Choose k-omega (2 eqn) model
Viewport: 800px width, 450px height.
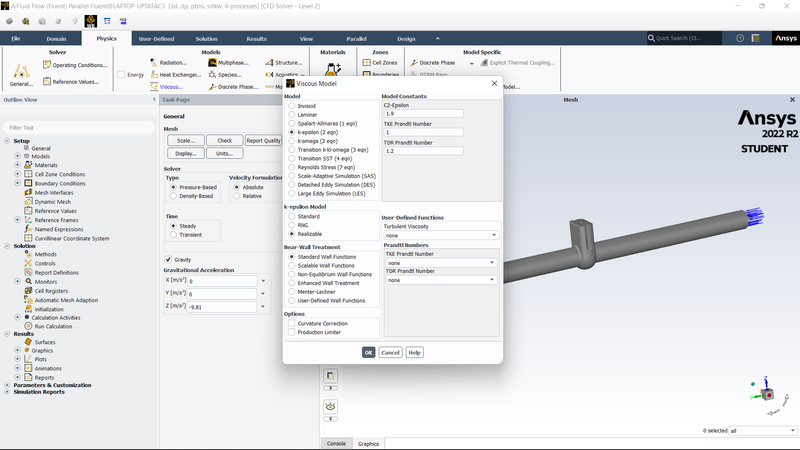point(291,141)
